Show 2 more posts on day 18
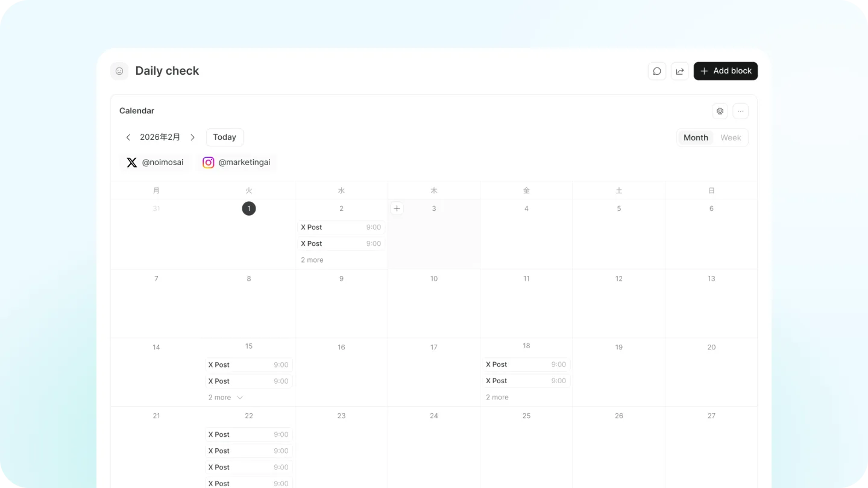Viewport: 868px width, 488px height. (497, 398)
